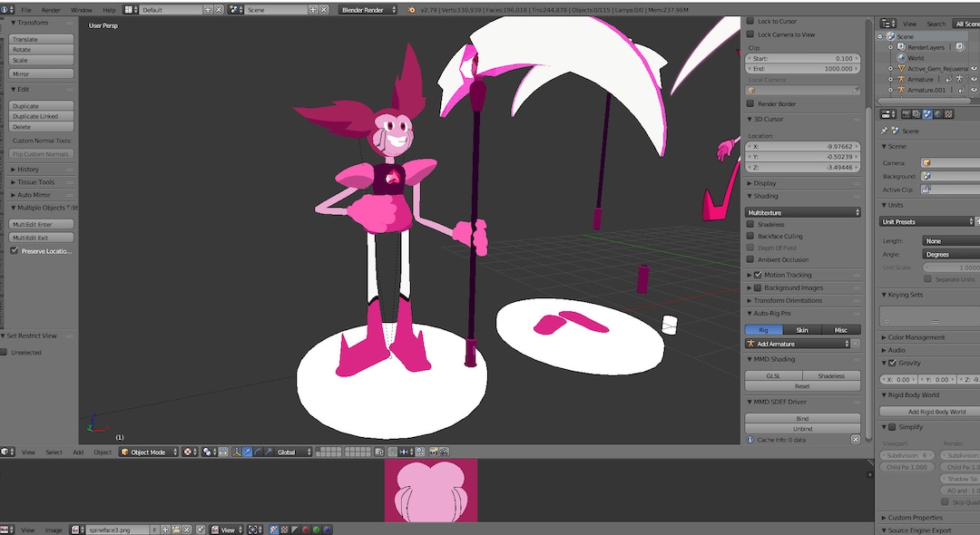Viewport: 980px width, 535px height.
Task: Enable Backface Culling
Action: click(748, 236)
